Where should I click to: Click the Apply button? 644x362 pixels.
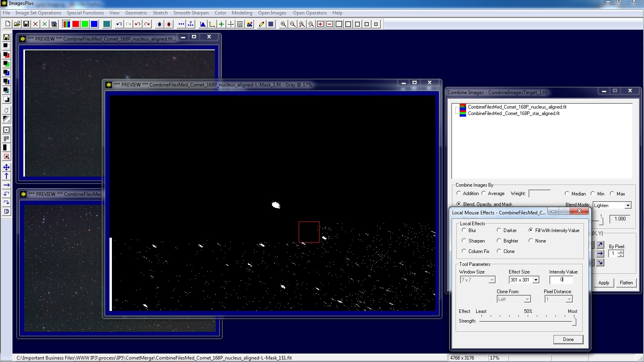(x=604, y=283)
